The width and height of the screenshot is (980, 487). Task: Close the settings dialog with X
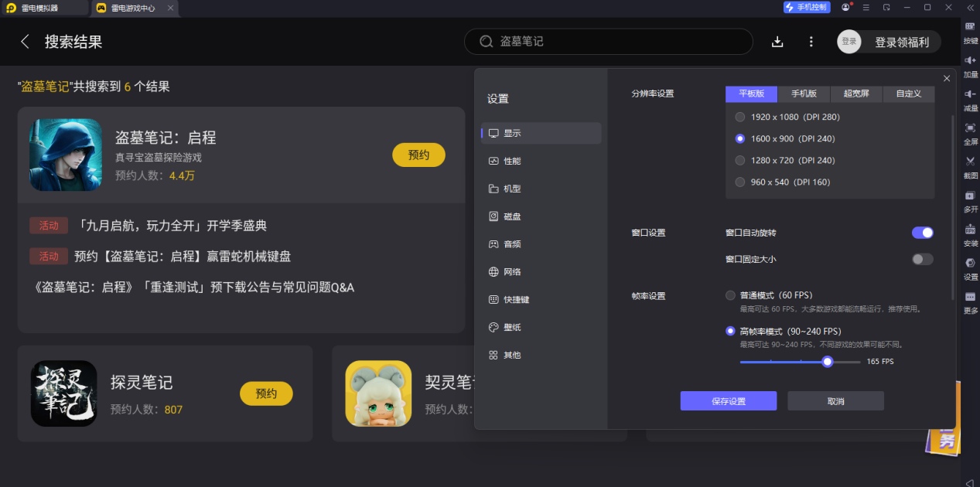pyautogui.click(x=947, y=78)
